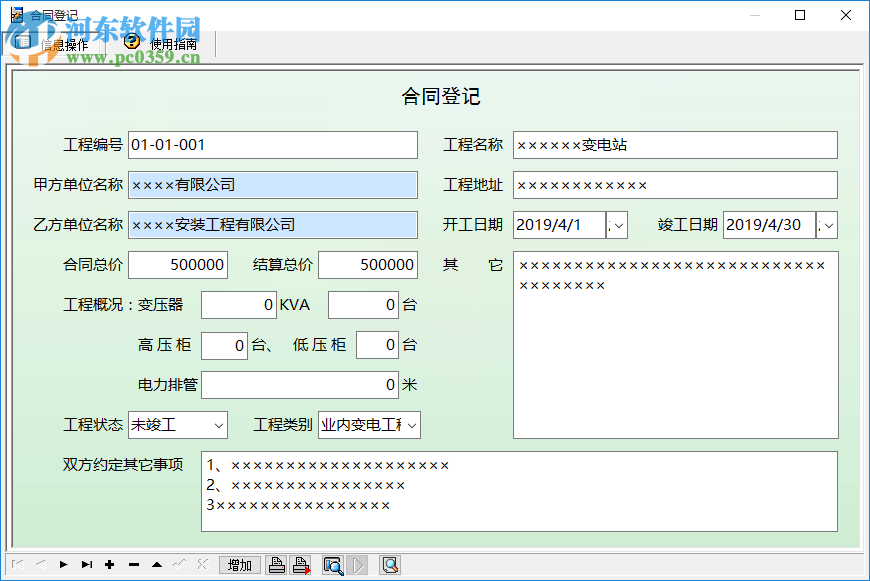Screen dimensions: 870x581
Task: Open the 竣工日期 date dropdown
Action: (829, 225)
